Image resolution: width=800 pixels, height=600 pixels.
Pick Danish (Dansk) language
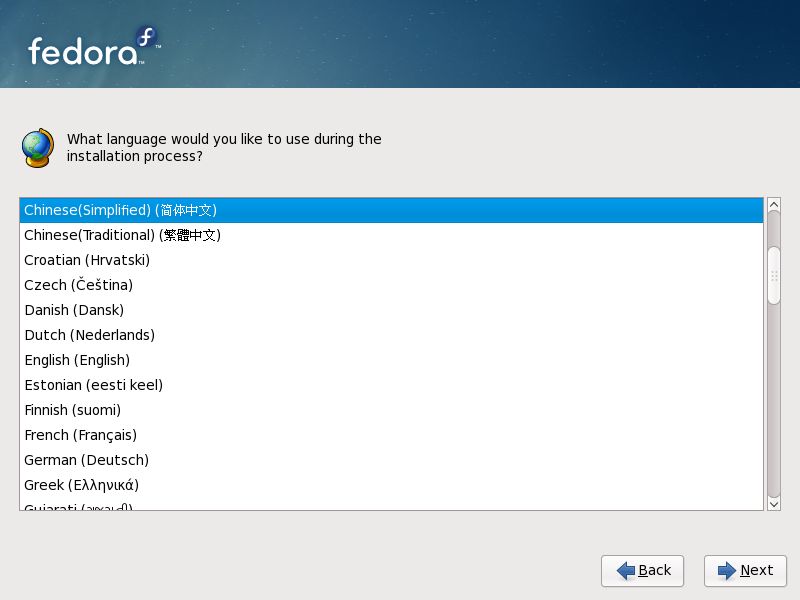(391, 310)
